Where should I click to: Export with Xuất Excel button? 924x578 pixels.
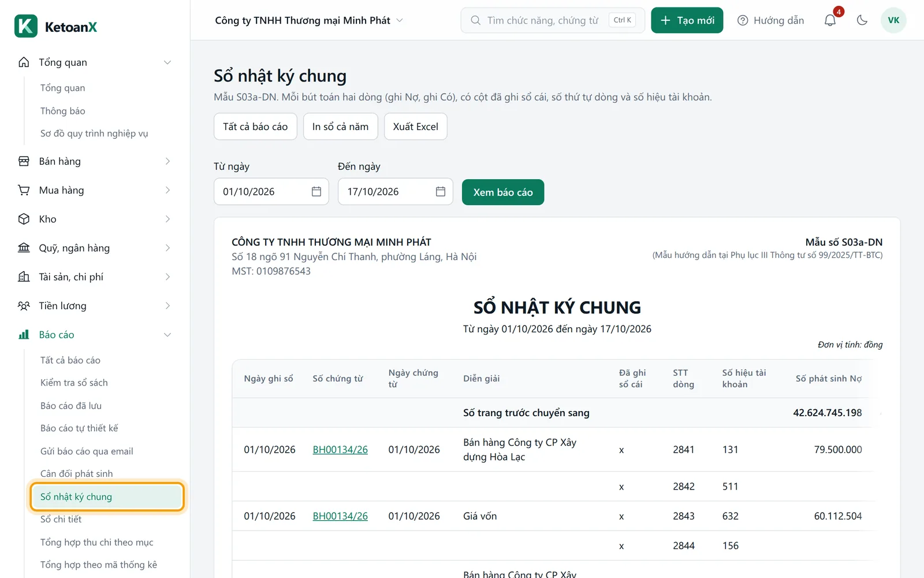[416, 127]
